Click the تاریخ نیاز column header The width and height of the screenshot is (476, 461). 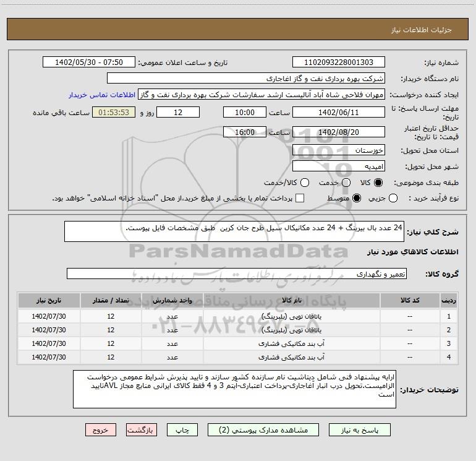click(49, 300)
